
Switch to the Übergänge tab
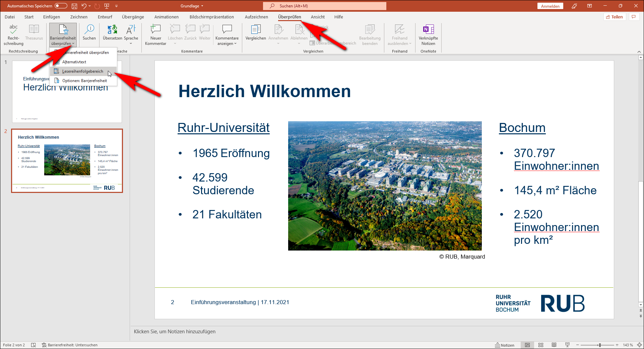[133, 17]
